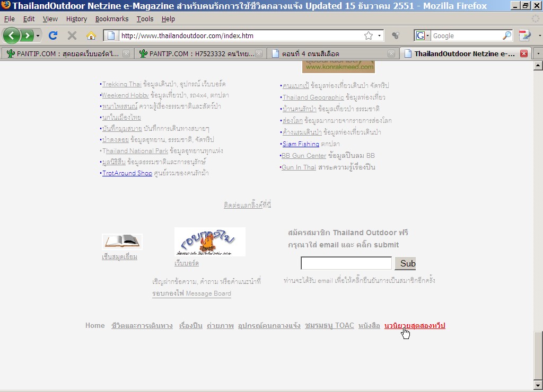Open Thailand National Park link

click(135, 151)
